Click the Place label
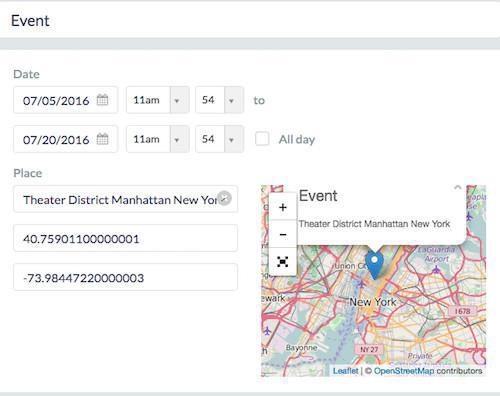The width and height of the screenshot is (500, 396). tap(28, 173)
